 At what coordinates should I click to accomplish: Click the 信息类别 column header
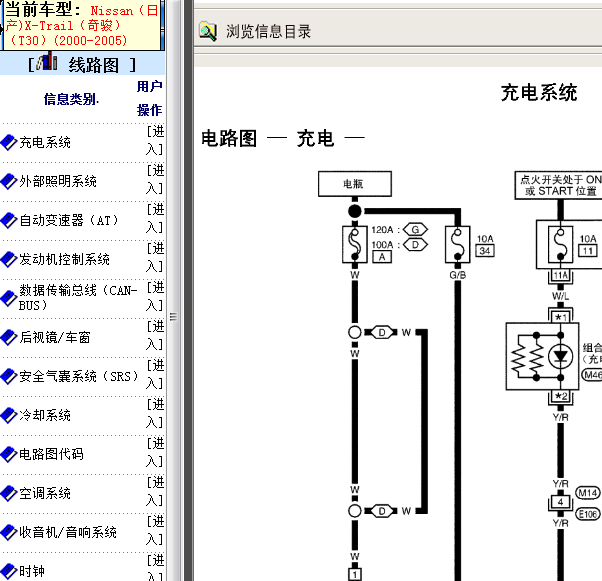71,99
